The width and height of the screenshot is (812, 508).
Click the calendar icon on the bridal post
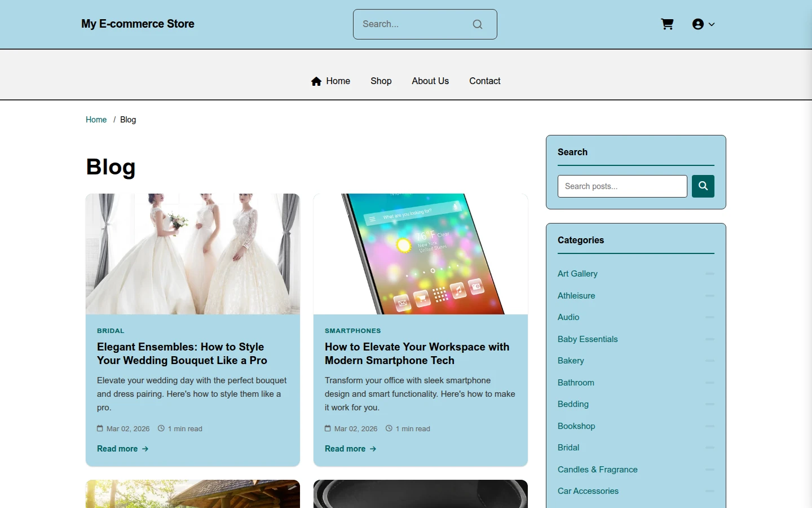[x=100, y=428]
